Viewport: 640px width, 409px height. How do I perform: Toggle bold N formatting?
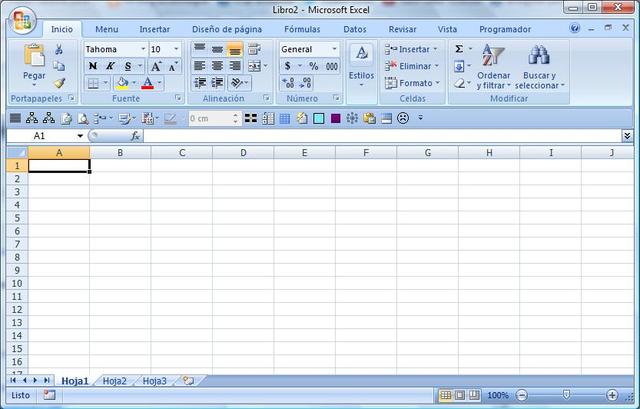coord(93,66)
